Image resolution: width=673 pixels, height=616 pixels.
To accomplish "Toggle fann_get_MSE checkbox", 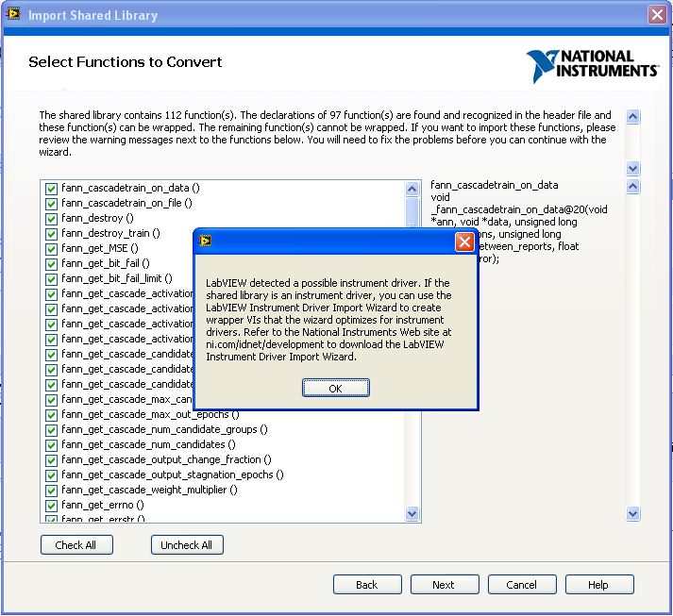I will tap(51, 249).
